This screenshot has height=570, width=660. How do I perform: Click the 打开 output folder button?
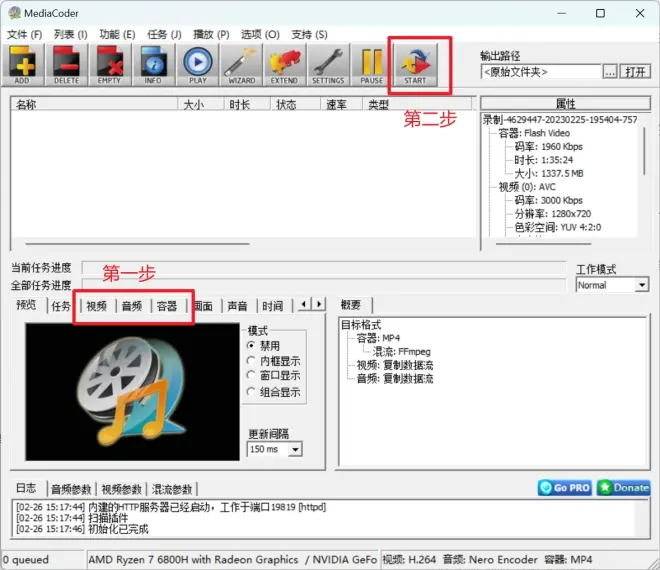635,72
